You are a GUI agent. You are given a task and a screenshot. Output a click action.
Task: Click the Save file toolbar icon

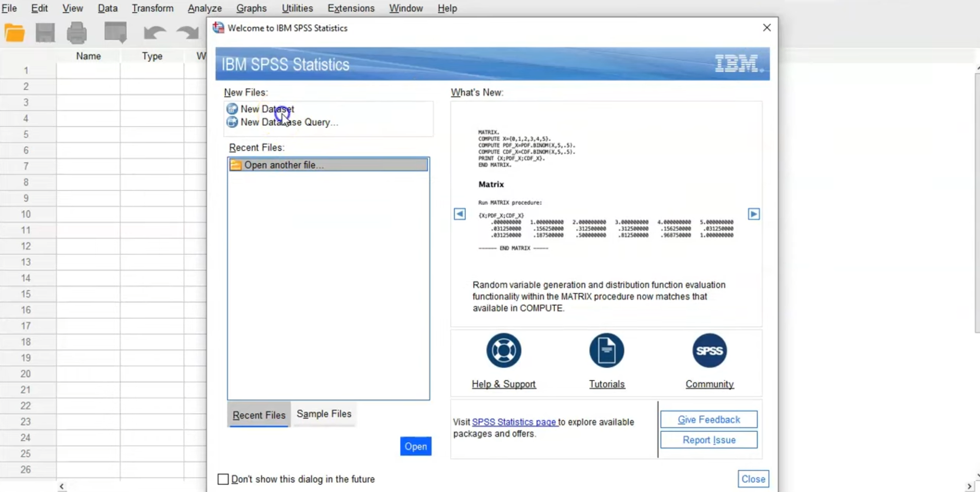pos(45,33)
